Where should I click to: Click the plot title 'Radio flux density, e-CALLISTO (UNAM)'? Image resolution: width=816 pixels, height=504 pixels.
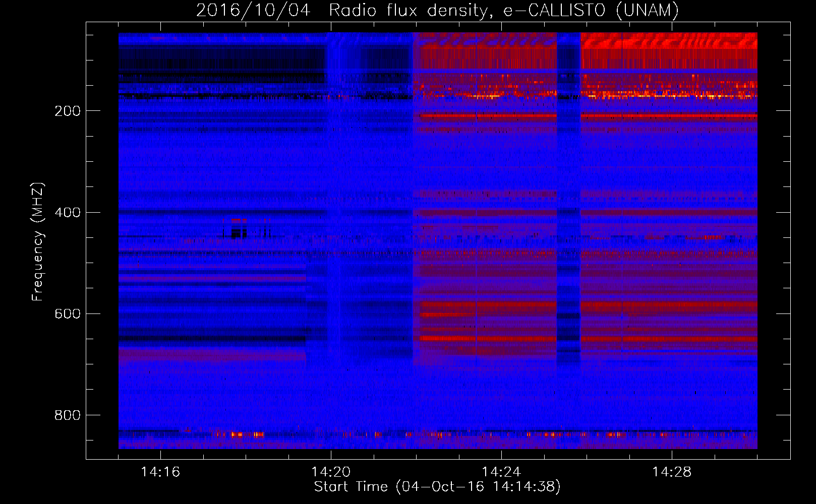504,10
